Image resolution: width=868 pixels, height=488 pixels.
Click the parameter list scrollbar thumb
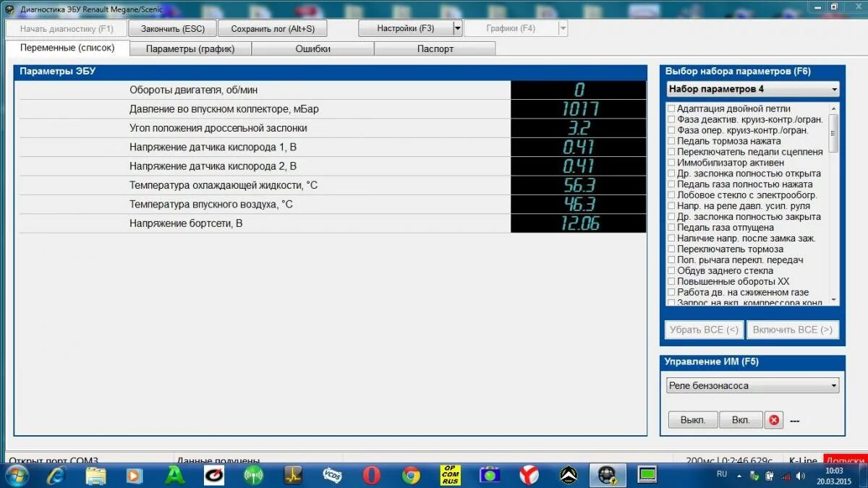(834, 133)
